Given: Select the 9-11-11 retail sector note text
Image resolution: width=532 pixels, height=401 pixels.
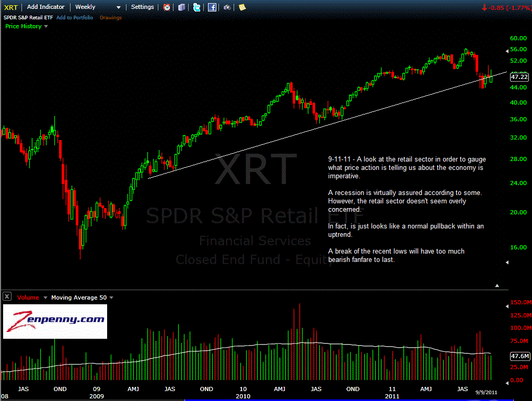Looking at the screenshot, I should tap(407, 168).
